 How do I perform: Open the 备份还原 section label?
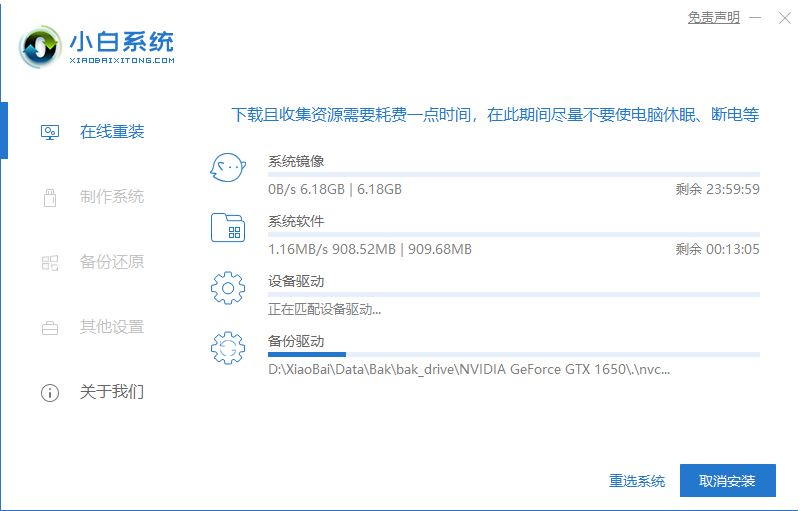112,262
